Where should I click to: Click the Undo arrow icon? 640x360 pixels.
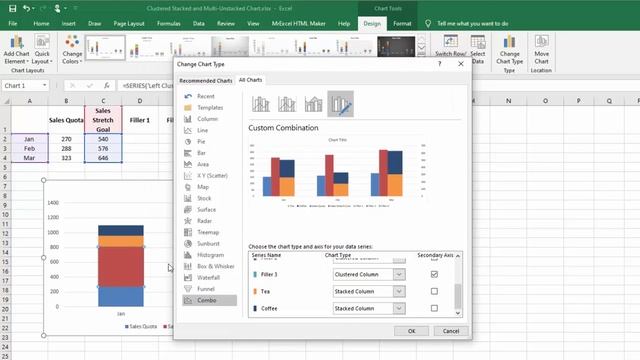click(x=27, y=8)
